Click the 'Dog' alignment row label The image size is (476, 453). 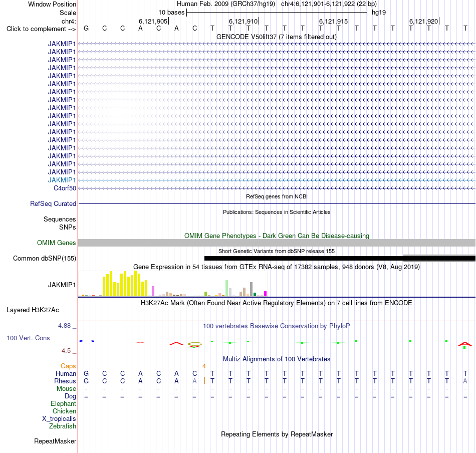coord(71,396)
